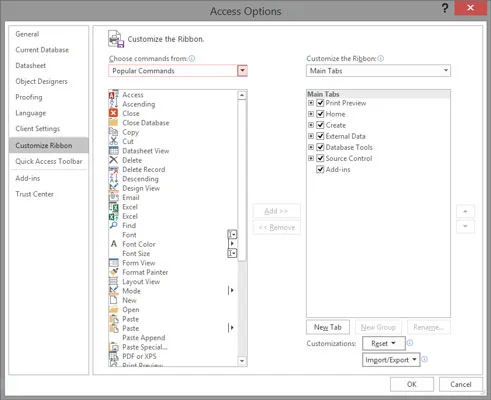Open the Import/Export dropdown button
Image resolution: width=491 pixels, height=400 pixels.
click(x=391, y=360)
